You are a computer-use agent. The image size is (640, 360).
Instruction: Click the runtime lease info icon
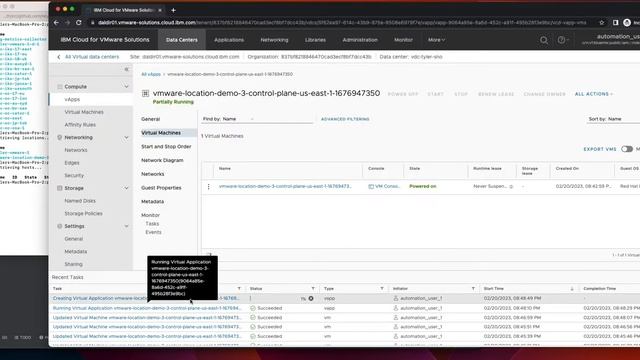click(x=511, y=187)
